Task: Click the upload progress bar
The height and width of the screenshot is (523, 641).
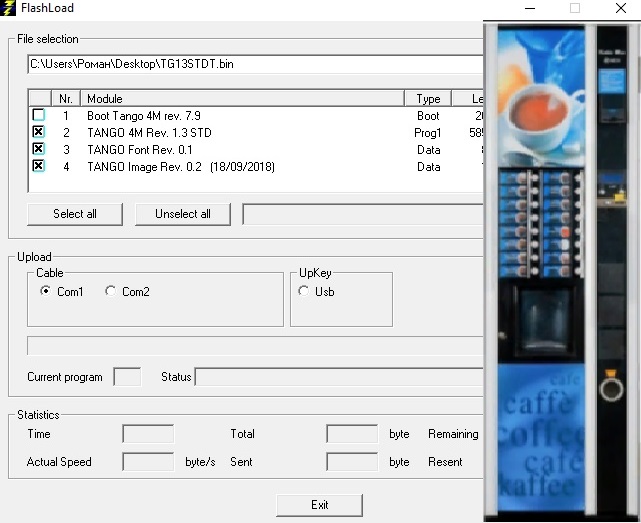Action: 255,346
